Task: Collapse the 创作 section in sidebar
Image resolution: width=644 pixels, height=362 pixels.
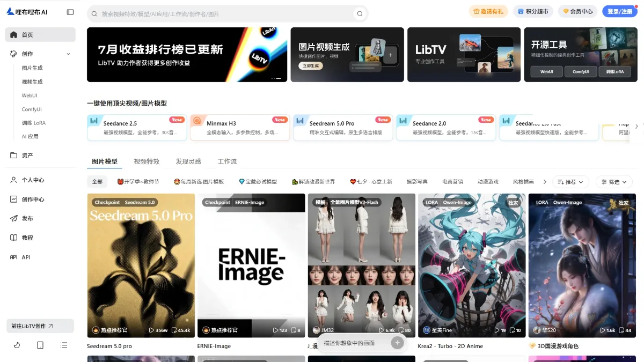Action: 68,54
